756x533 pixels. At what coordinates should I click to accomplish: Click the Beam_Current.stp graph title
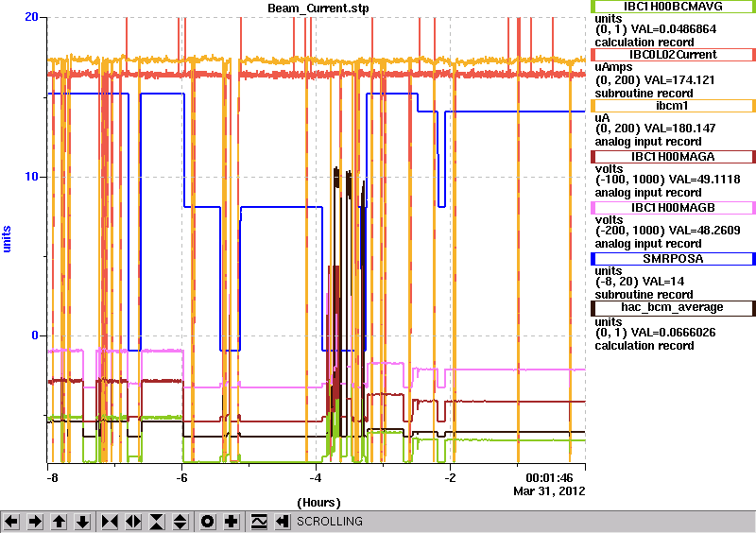[x=318, y=9]
